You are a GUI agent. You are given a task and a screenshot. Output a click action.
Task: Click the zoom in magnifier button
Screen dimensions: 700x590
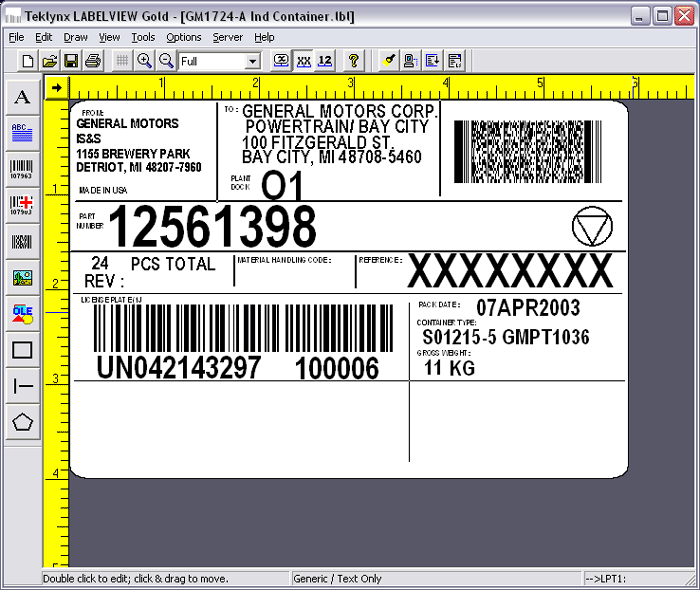145,61
